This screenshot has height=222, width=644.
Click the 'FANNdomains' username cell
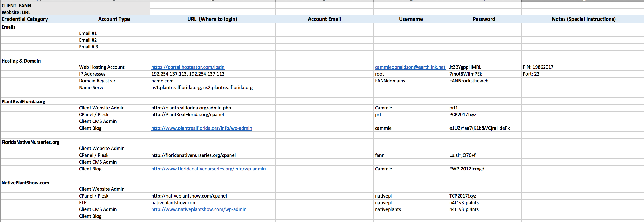390,81
